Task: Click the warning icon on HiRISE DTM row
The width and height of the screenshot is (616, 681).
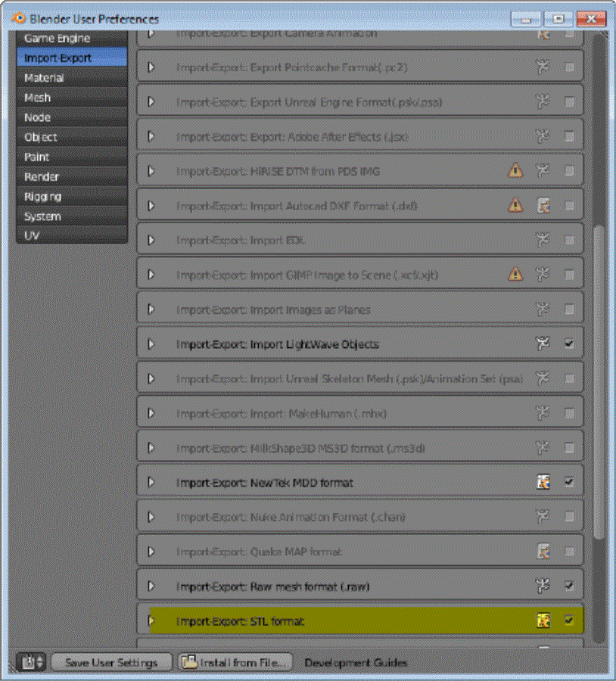Action: point(515,171)
